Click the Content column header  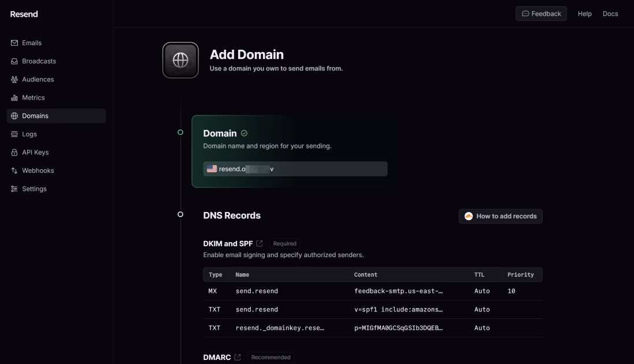[x=365, y=274]
